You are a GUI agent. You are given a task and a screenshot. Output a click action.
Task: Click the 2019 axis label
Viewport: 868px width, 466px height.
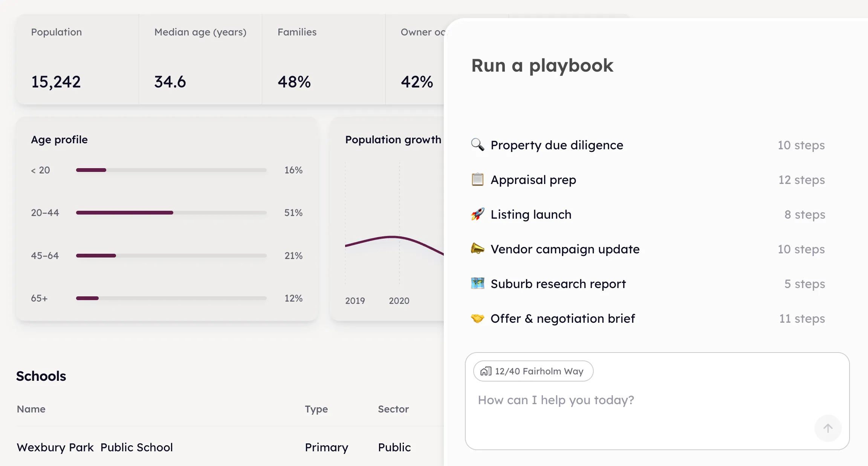355,301
